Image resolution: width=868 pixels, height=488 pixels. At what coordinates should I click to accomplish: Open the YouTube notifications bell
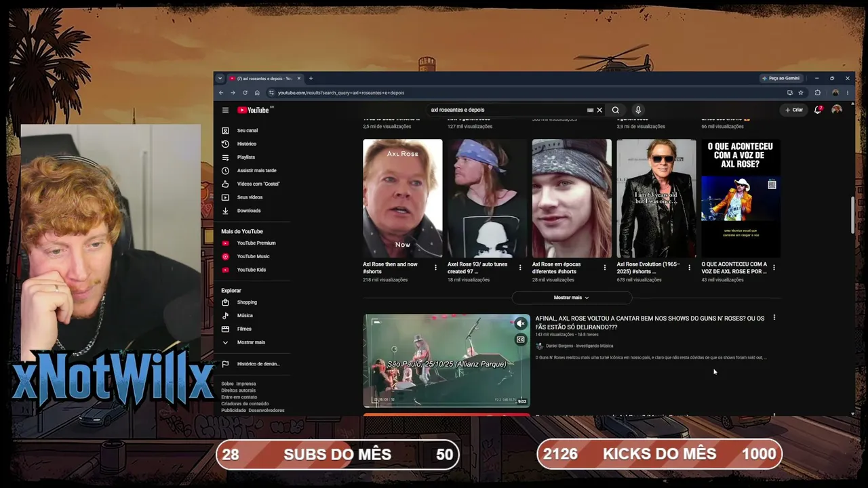point(818,110)
